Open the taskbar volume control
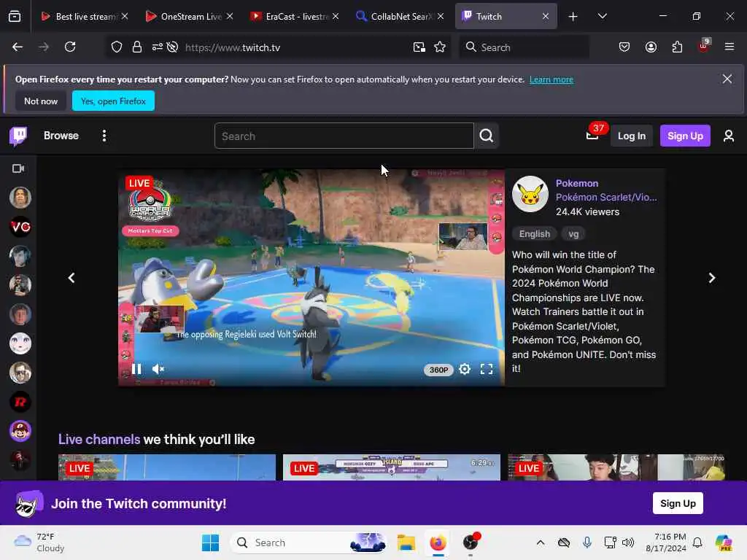Viewport: 747px width, 560px height. coord(628,542)
